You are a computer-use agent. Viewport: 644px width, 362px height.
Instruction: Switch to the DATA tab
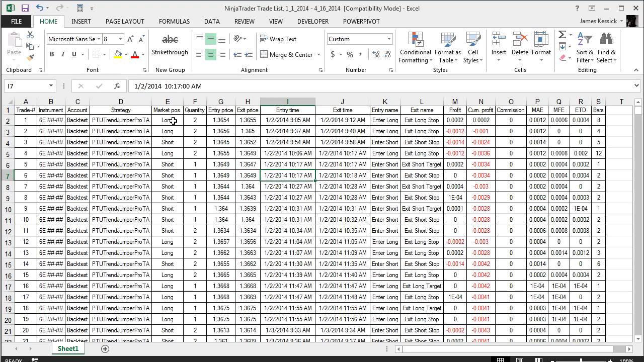[212, 21]
